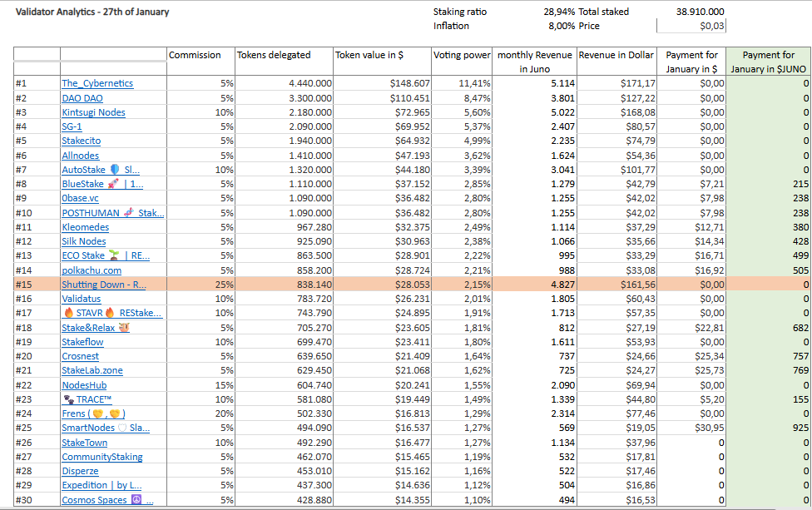Click the BlueStake validator link
Viewport: 812px width, 510px height.
(x=102, y=184)
